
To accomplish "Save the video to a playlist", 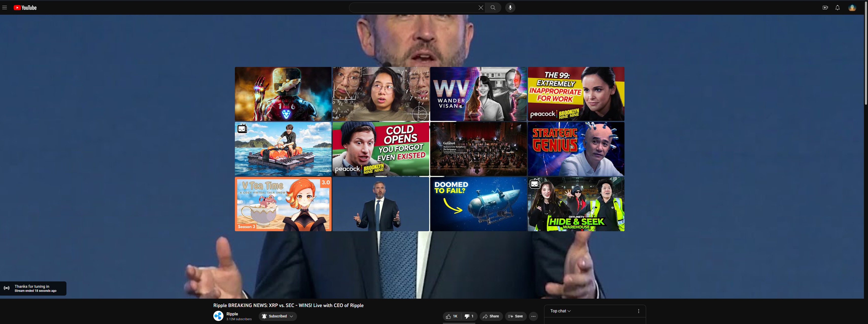I will click(515, 316).
